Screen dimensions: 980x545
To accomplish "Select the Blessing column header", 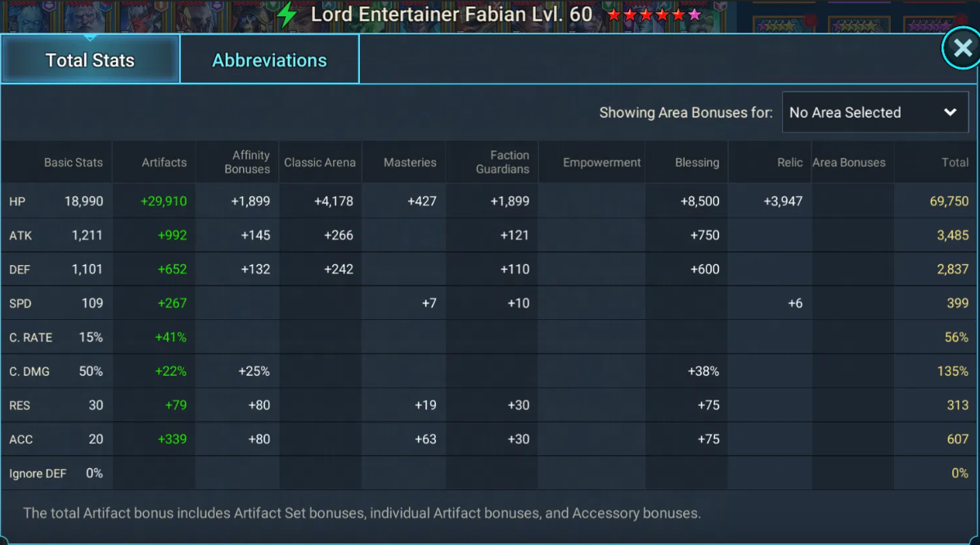I will tap(697, 163).
